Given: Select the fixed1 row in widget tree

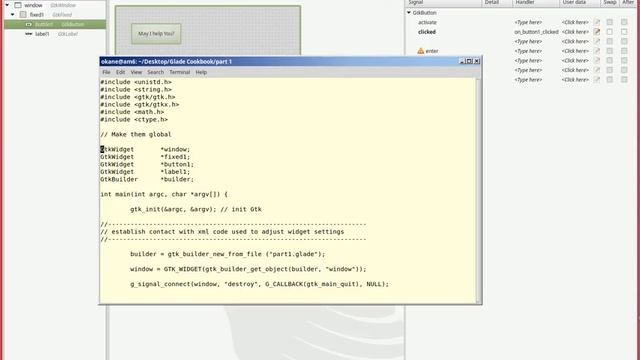Looking at the screenshot, I should (55, 15).
